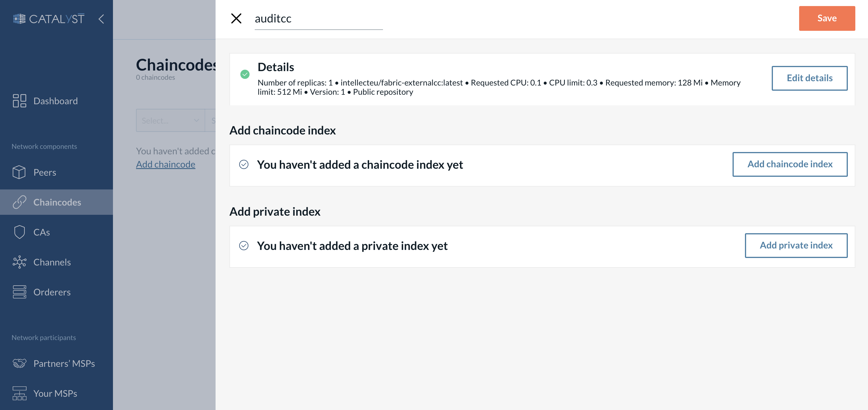Click the Add chaincode link

click(x=165, y=164)
